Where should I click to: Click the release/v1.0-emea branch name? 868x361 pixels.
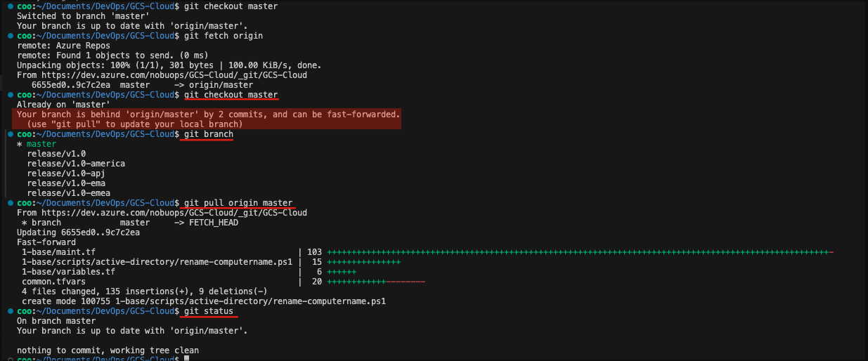68,193
